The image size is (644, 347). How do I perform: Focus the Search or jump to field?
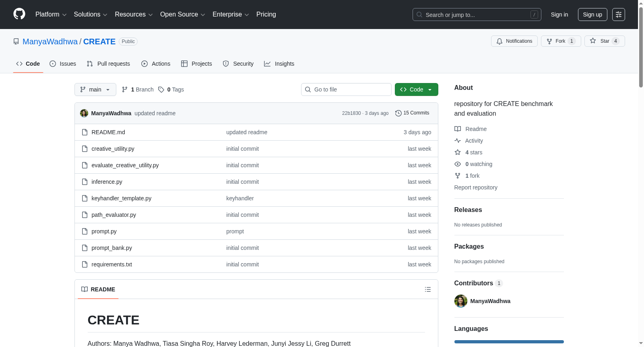[477, 15]
